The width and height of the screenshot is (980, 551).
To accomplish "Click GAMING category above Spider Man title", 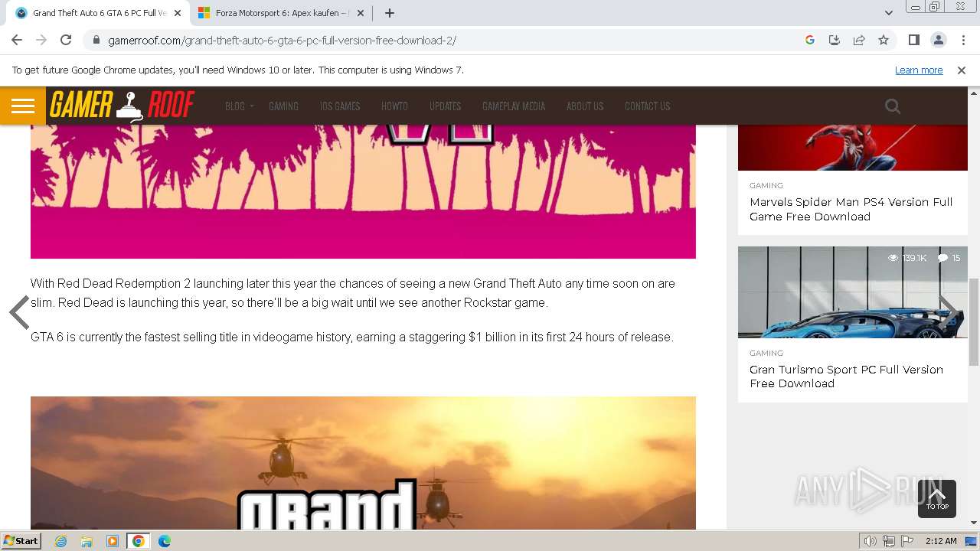I will 766,185.
